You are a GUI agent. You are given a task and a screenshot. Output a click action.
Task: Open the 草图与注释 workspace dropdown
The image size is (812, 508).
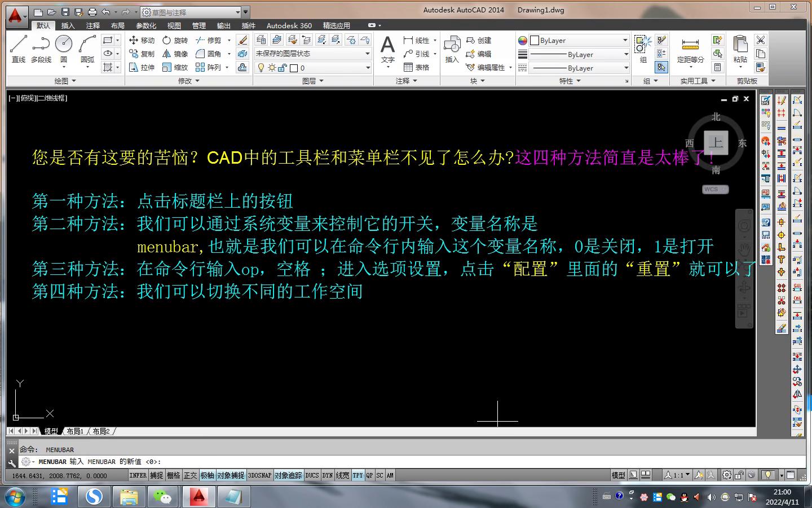click(x=193, y=12)
